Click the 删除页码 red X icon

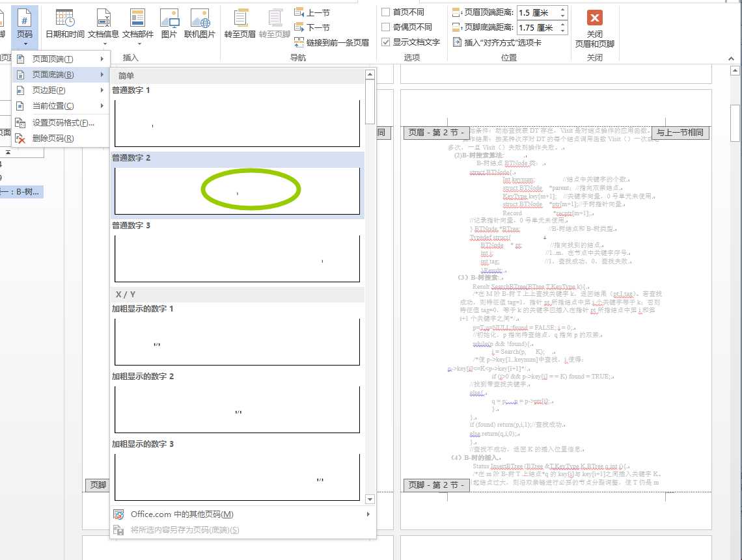click(20, 139)
